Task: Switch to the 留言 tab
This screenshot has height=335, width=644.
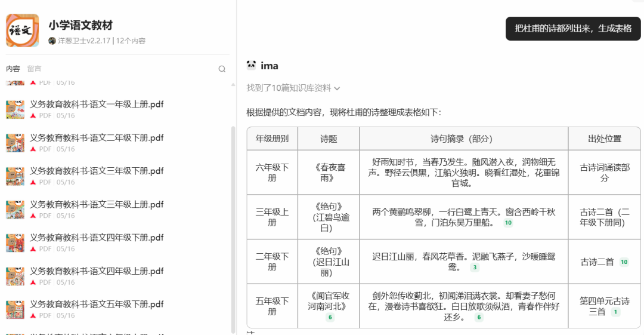Action: 34,69
